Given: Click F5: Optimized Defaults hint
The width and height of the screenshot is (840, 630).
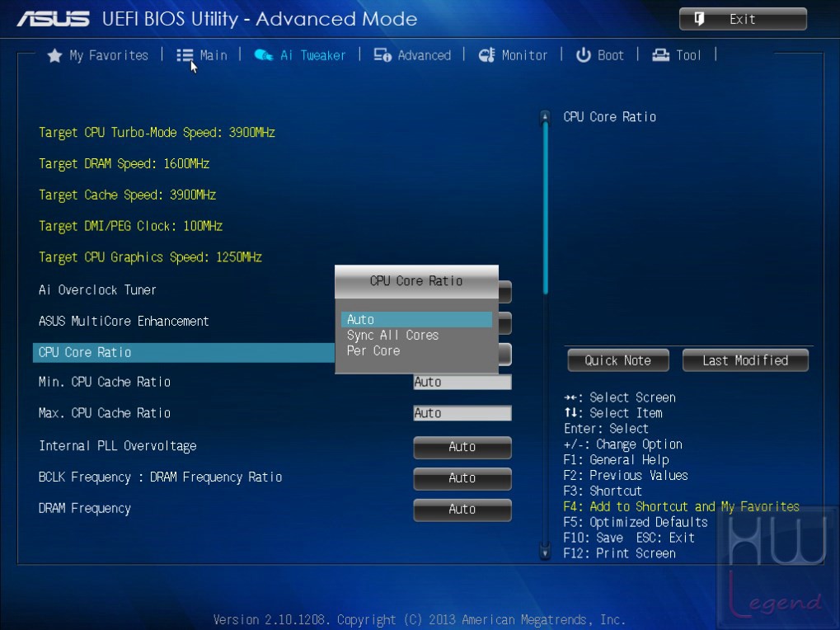Looking at the screenshot, I should 636,522.
